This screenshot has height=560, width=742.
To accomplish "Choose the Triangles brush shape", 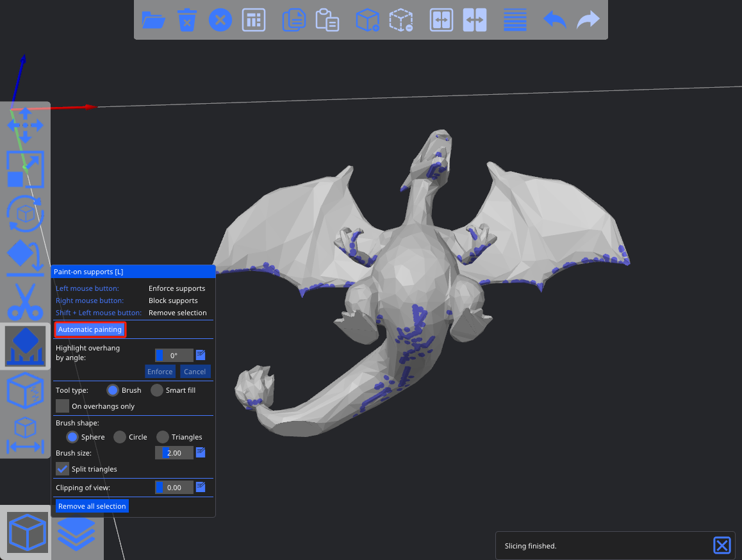I will [163, 437].
